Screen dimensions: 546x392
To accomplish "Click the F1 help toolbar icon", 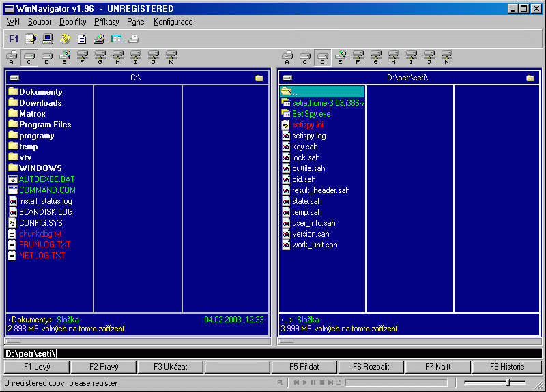I will 14,39.
